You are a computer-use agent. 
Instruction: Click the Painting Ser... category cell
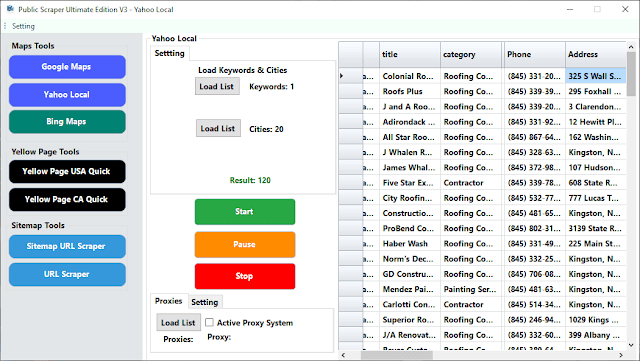pyautogui.click(x=471, y=290)
